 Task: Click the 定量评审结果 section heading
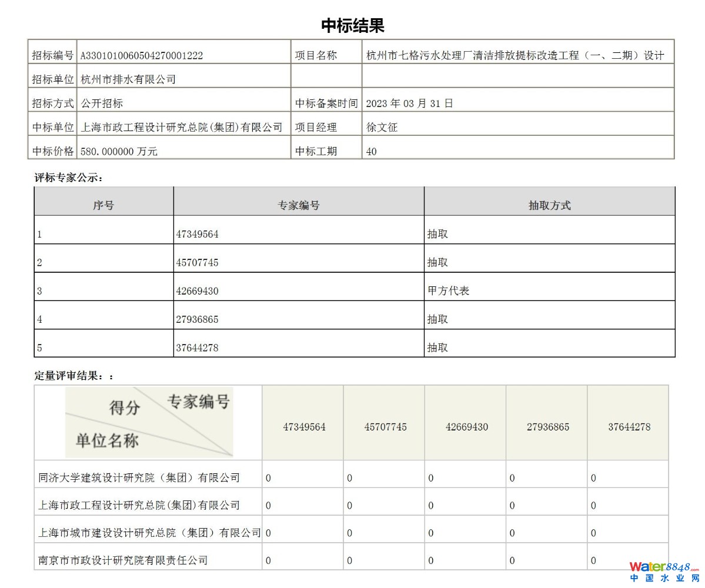point(73,376)
